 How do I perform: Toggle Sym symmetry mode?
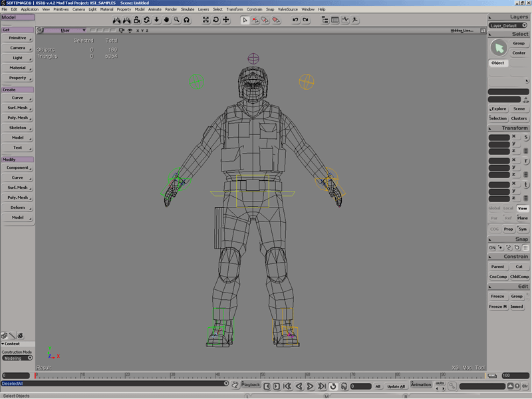(523, 229)
